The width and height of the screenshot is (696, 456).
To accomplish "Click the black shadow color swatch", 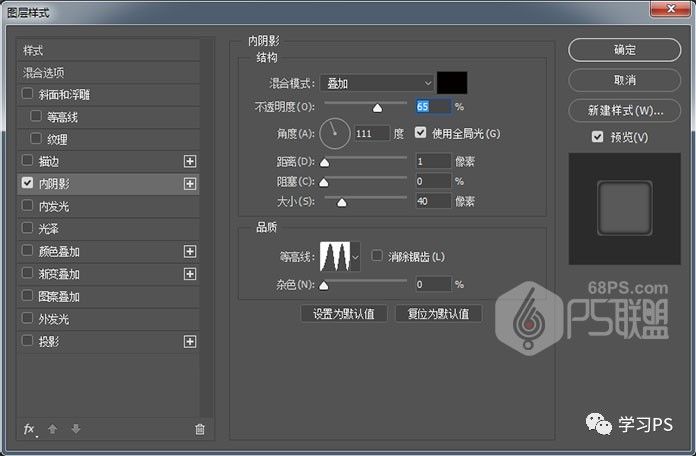I will 452,83.
